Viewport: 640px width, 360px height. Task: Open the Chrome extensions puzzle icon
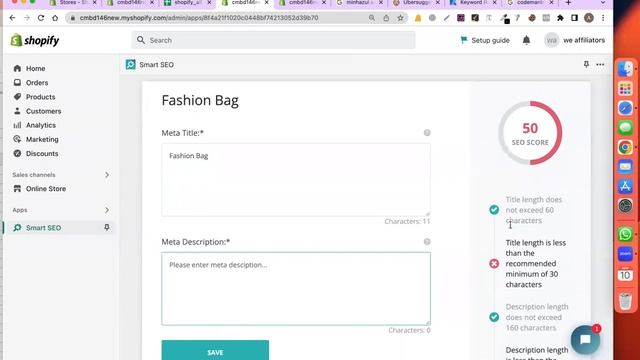[x=560, y=18]
